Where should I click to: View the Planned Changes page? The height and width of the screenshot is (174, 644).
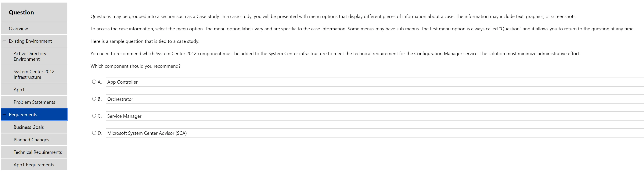pyautogui.click(x=31, y=140)
